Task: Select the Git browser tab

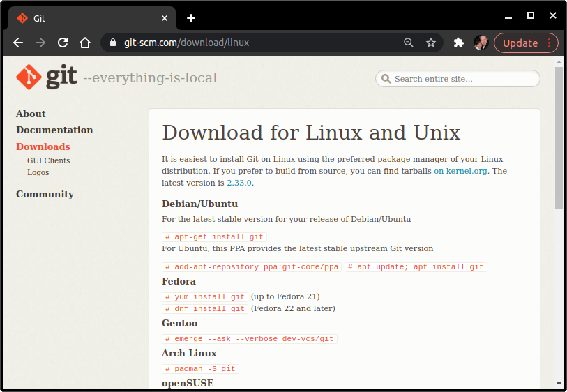Action: pos(92,18)
